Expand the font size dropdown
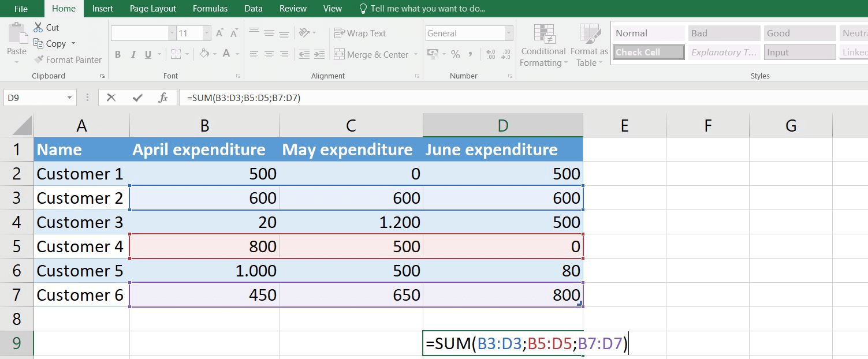Screen dimensions: 868x359 point(207,33)
